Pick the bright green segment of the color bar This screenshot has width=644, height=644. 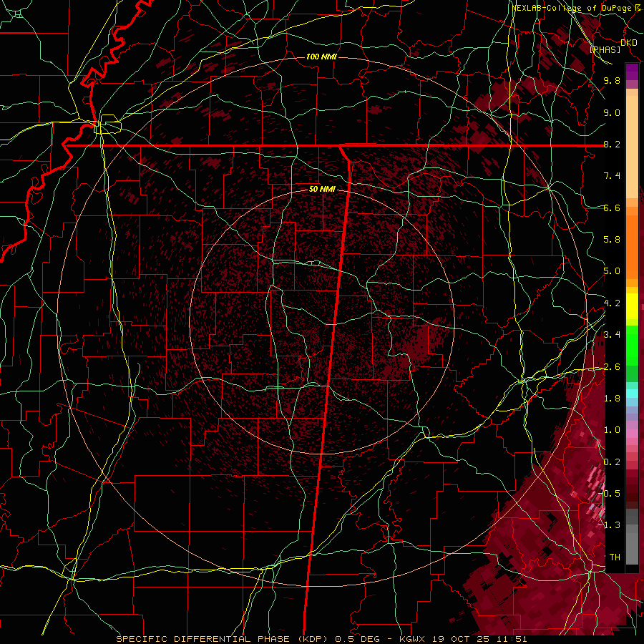[632, 346]
